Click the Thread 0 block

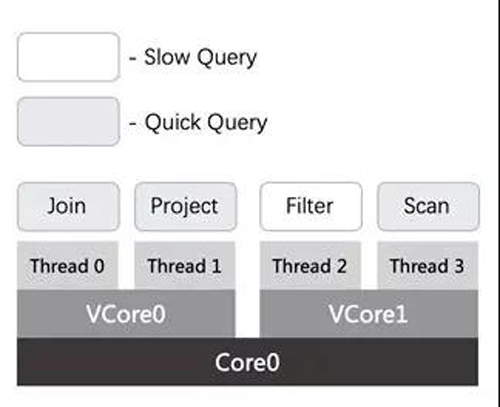(68, 266)
